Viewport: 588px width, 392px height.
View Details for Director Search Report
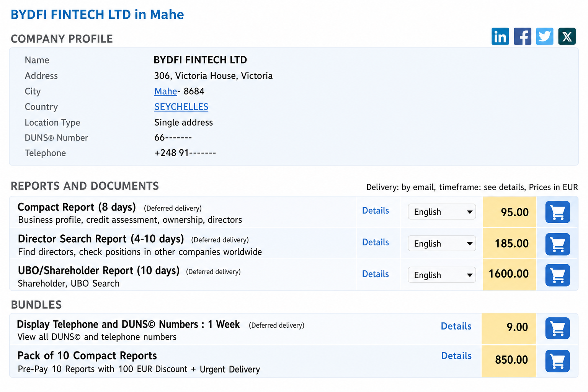(x=376, y=242)
